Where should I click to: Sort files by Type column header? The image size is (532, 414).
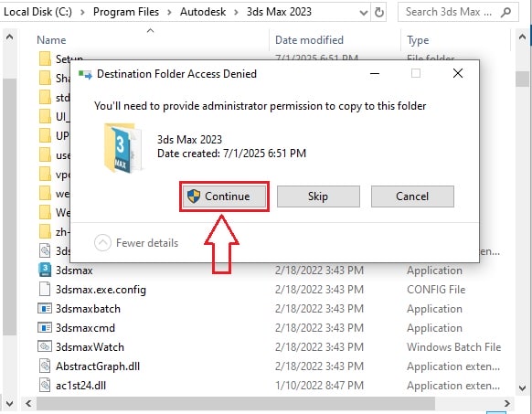tap(418, 40)
